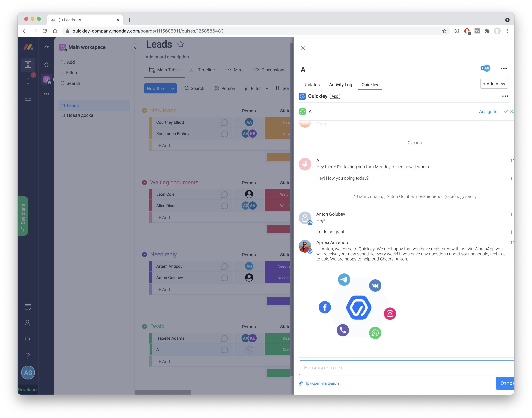Collapse the New leads group
Image resolution: width=532 pixels, height=418 pixels.
tap(145, 111)
